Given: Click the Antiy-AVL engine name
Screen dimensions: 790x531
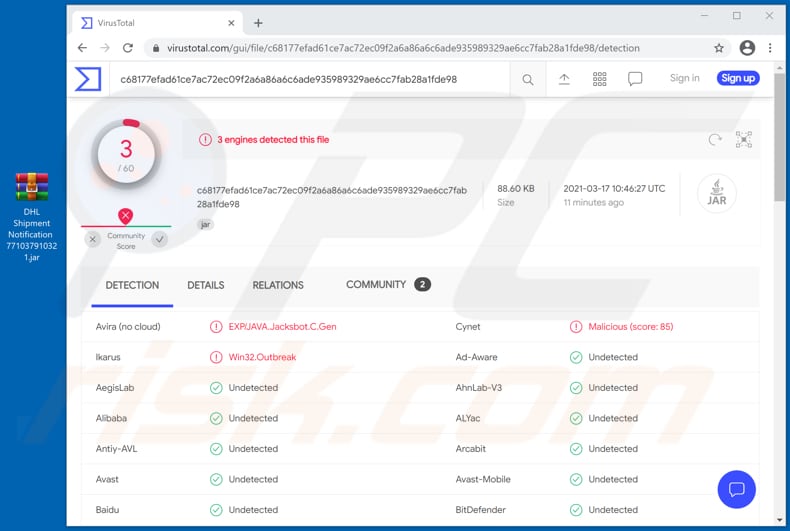Looking at the screenshot, I should click(116, 448).
